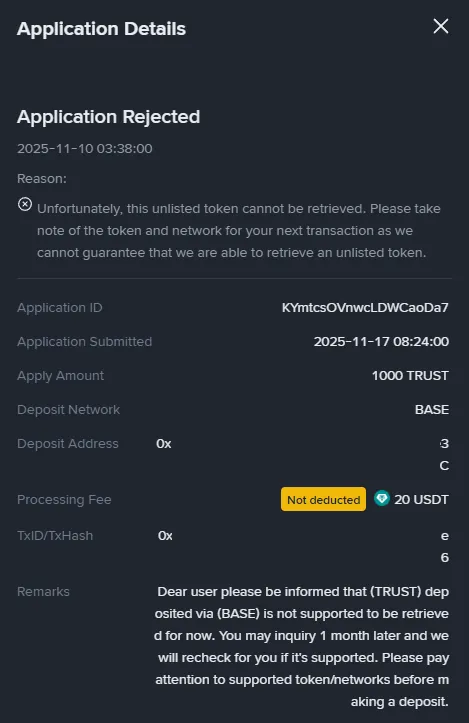The height and width of the screenshot is (723, 469).
Task: Click the 1000 TRUST apply amount
Action: click(410, 376)
